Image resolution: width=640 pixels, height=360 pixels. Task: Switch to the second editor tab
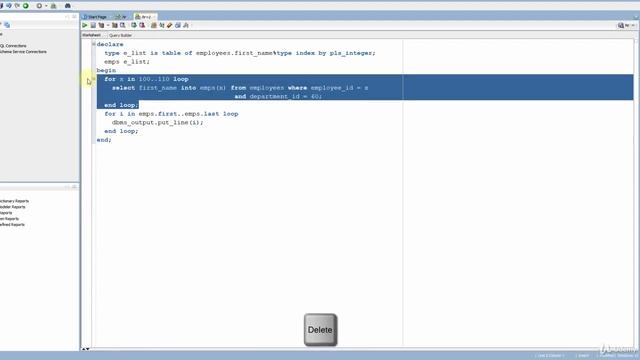pyautogui.click(x=121, y=17)
